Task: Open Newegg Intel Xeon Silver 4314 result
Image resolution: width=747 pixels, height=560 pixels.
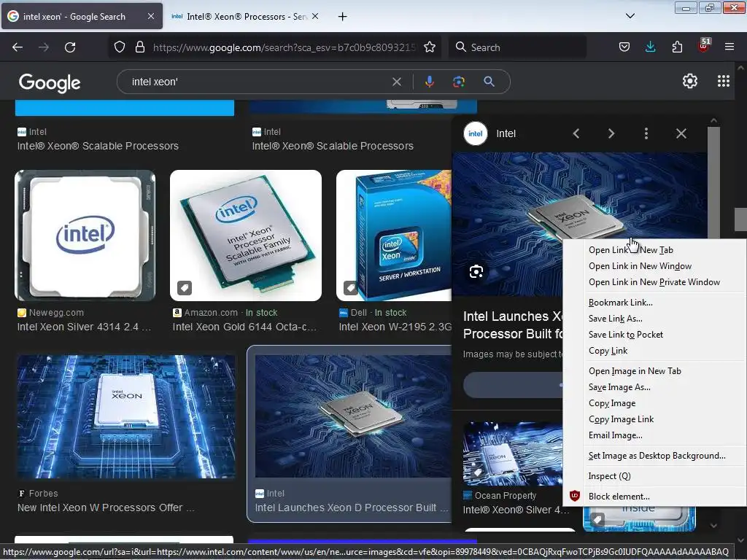Action: tap(84, 327)
